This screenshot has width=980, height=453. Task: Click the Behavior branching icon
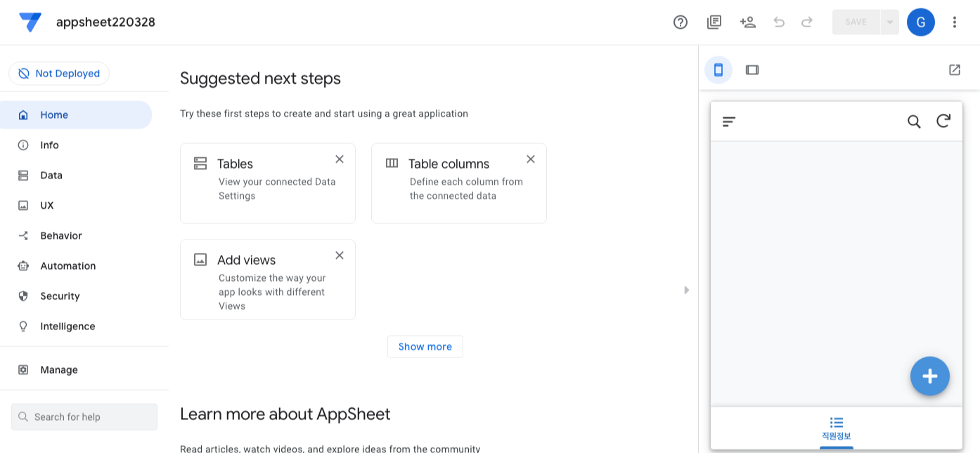[x=23, y=236]
